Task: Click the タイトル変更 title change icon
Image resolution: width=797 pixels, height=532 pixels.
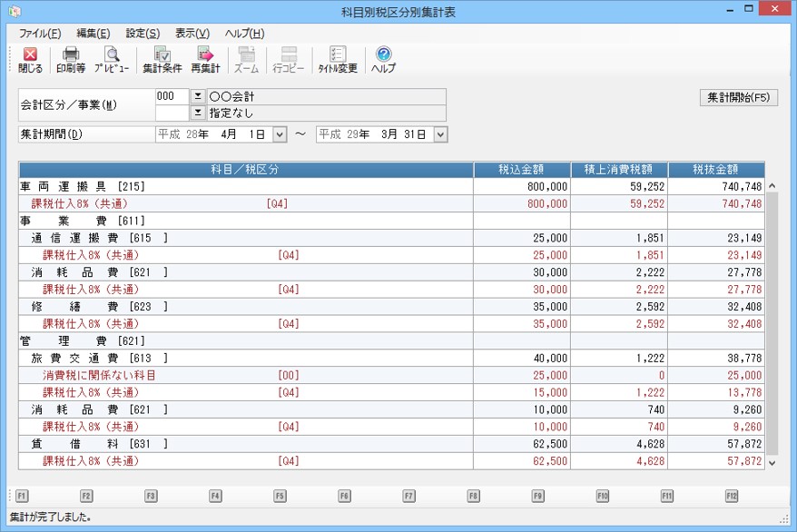Action: tap(338, 60)
